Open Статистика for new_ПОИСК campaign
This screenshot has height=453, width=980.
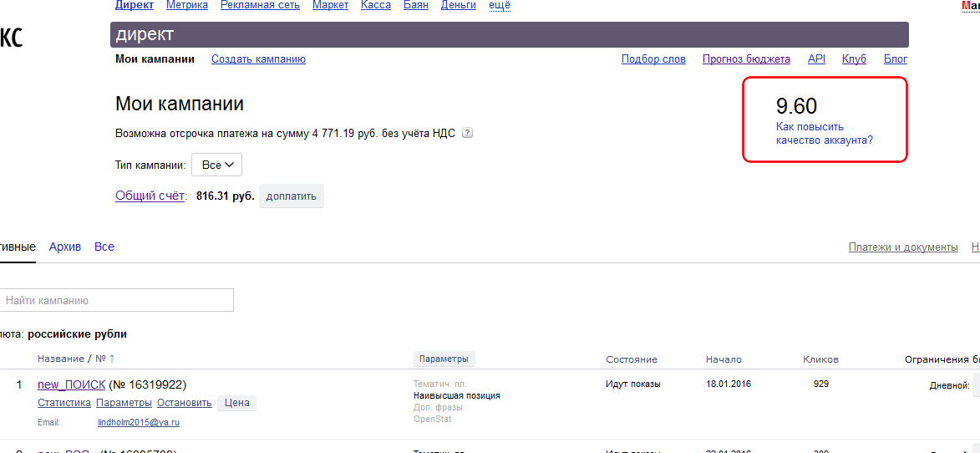click(64, 403)
